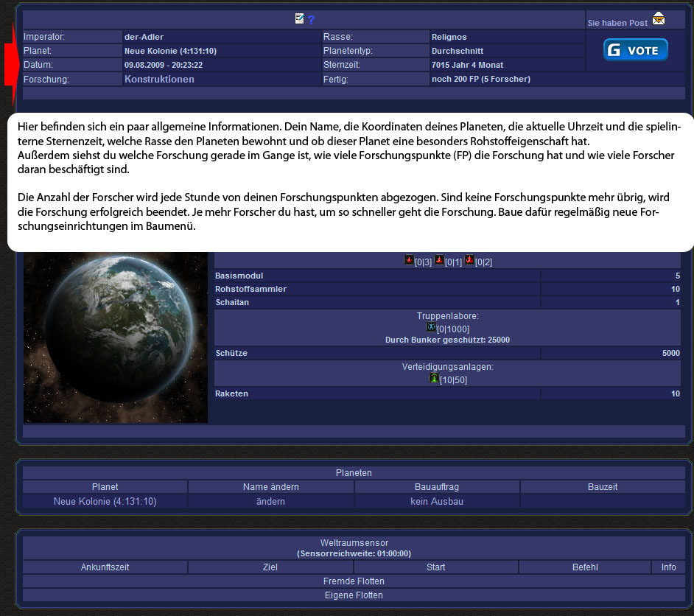This screenshot has width=694, height=616.
Task: Click the third red shipyard icon
Action: (x=469, y=261)
